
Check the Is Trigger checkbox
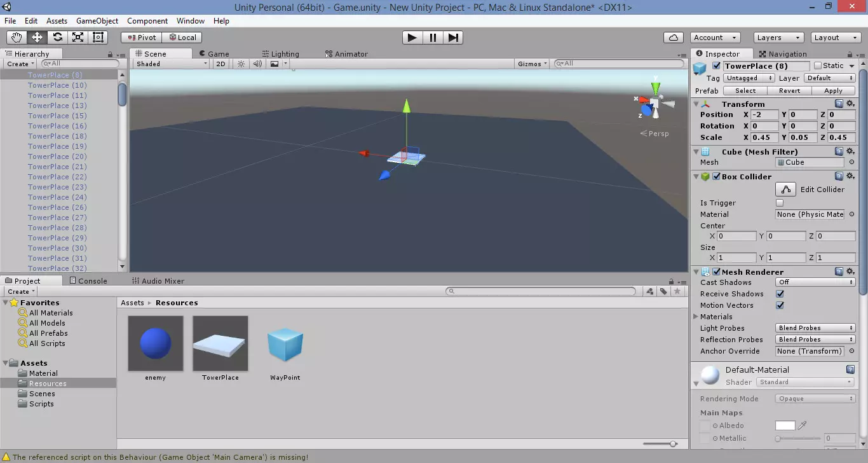780,203
